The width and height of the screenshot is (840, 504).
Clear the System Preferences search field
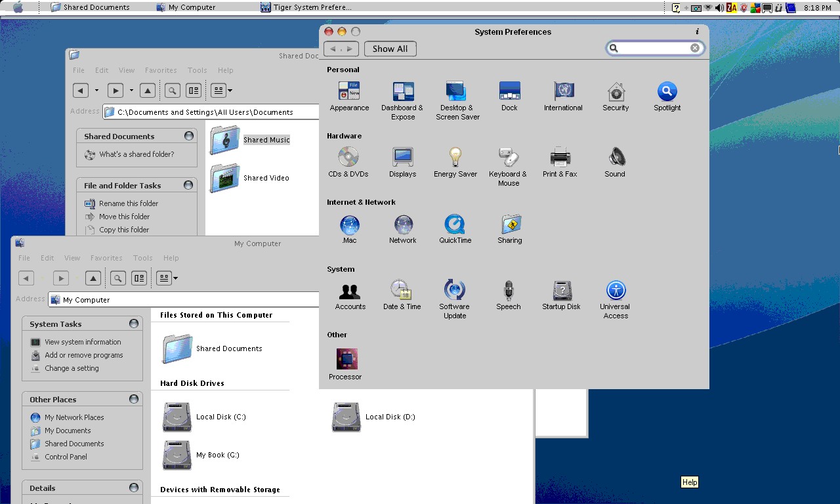click(x=695, y=48)
